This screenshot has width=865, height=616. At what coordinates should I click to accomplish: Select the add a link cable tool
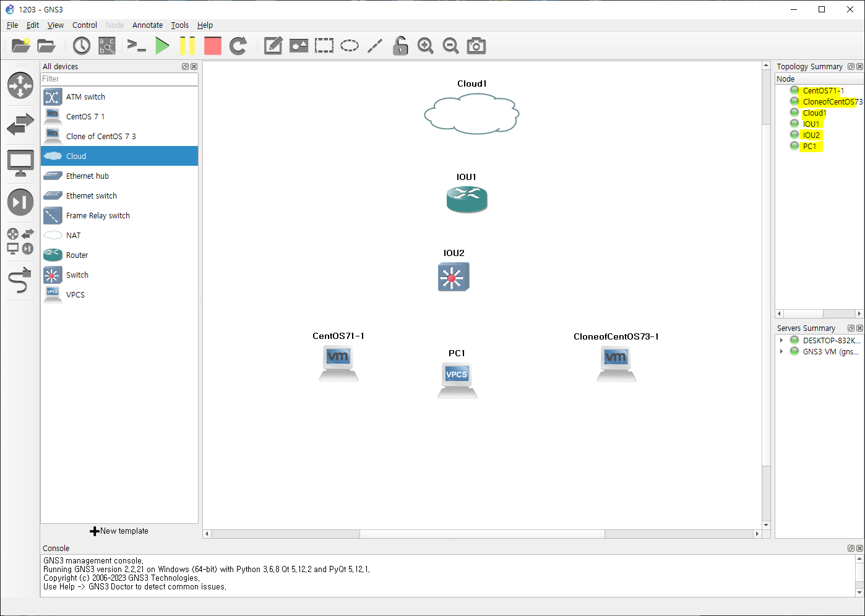pyautogui.click(x=20, y=280)
